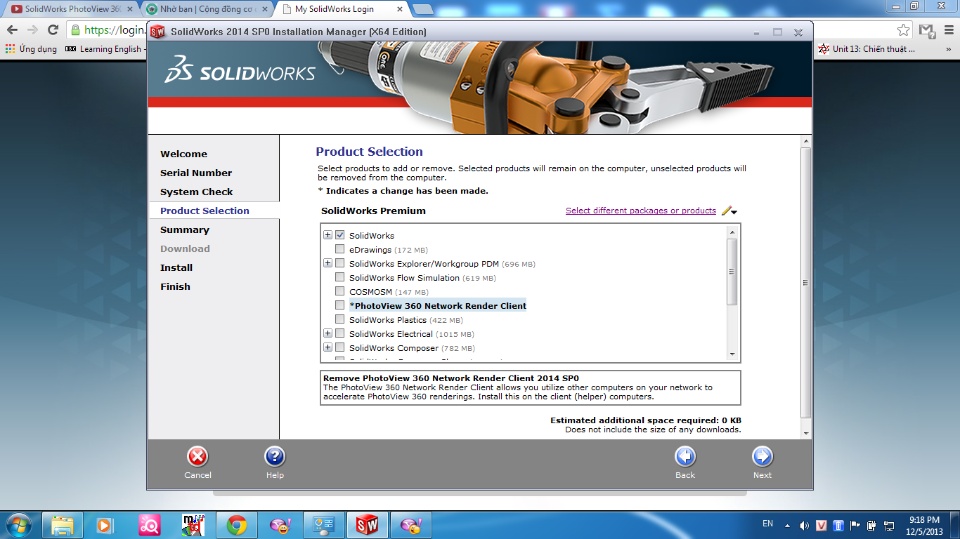Click product list scroll down arrow
Screen dimensions: 960x539
[732, 354]
